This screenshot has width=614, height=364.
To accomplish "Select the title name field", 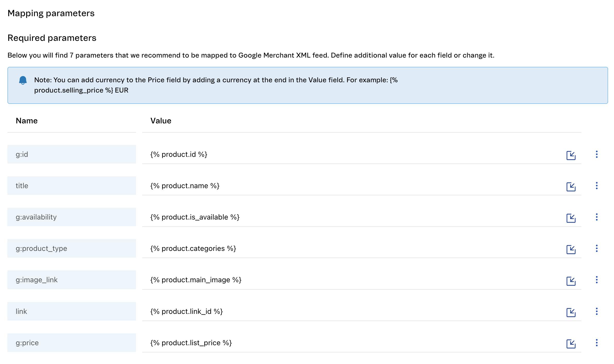I will coord(72,186).
